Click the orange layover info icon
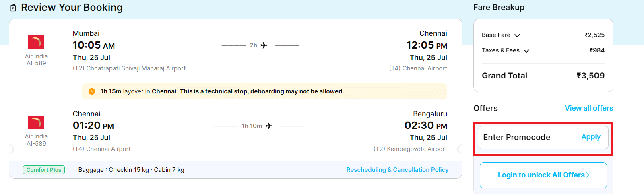This screenshot has height=194, width=644. (92, 91)
